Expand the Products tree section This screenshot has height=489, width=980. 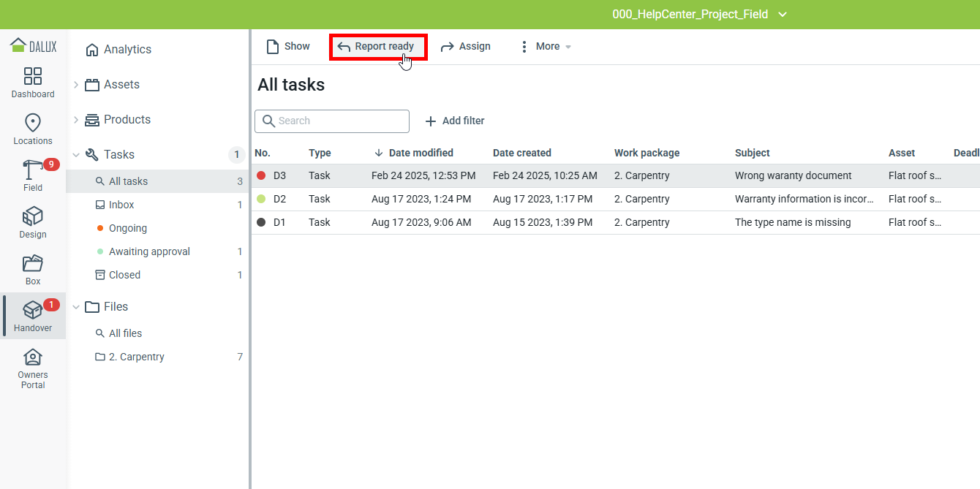point(76,120)
